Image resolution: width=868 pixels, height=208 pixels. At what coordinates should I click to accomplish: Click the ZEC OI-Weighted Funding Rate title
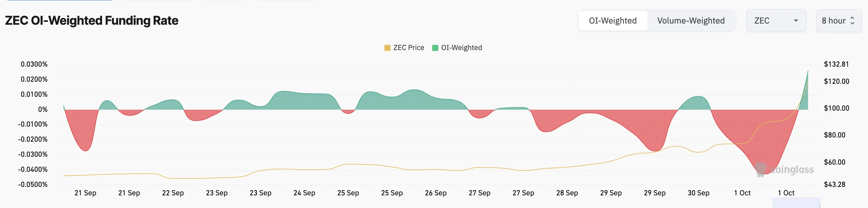click(92, 20)
